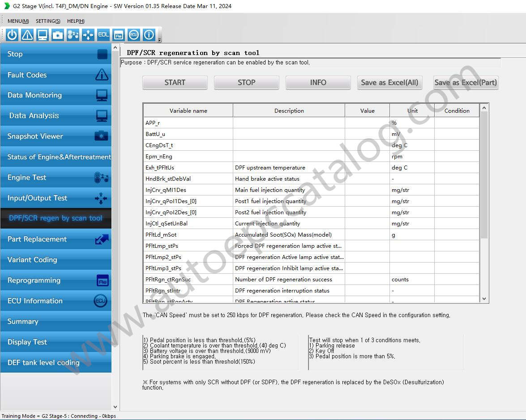Click the EOL toolbar icon
This screenshot has height=420, width=526.
coord(103,34)
